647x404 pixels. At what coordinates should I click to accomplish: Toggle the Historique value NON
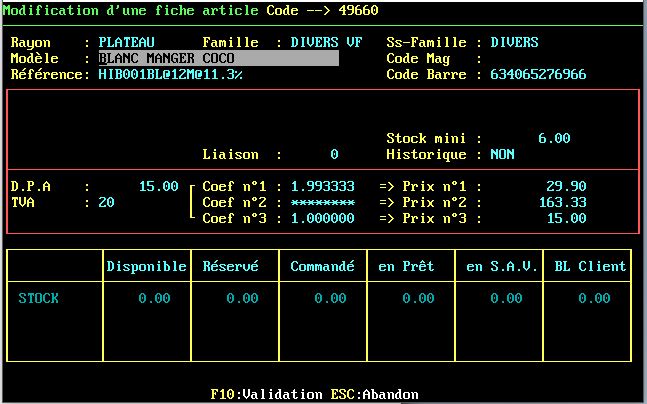[502, 155]
